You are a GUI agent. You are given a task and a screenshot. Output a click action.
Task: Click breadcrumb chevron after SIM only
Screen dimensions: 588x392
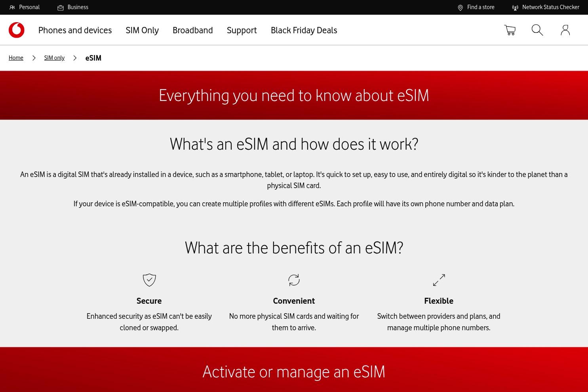pyautogui.click(x=75, y=58)
